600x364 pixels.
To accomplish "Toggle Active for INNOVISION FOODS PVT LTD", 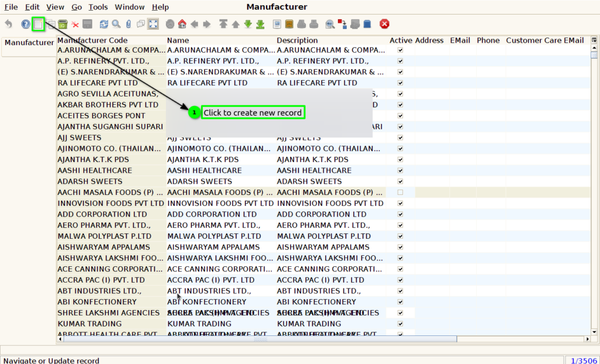I will point(400,204).
